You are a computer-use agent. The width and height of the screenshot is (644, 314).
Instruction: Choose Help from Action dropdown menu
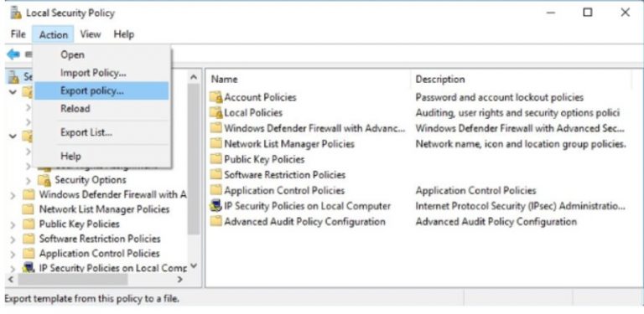101,157
